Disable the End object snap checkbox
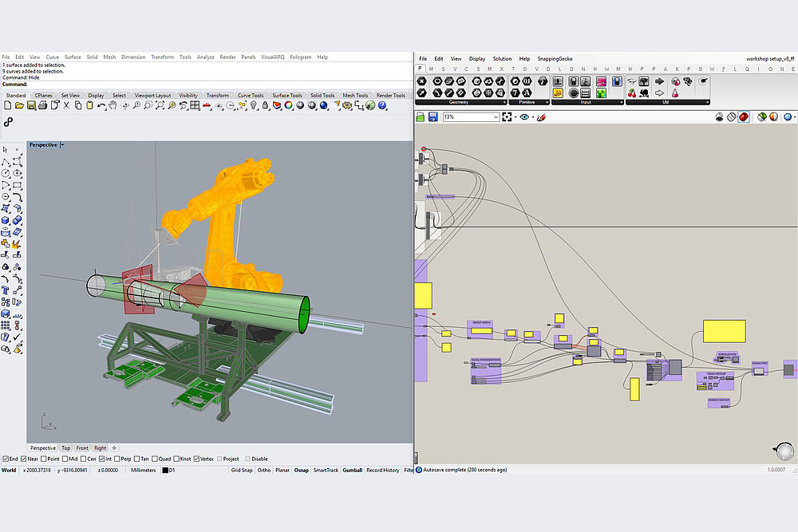Viewport: 798px width, 532px height. click(x=6, y=459)
